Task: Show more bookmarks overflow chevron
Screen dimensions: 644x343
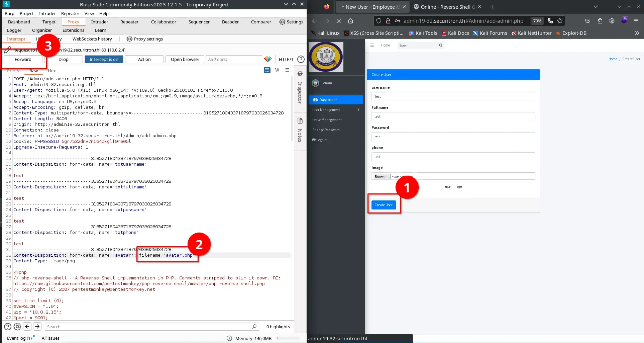Action: tap(637, 33)
